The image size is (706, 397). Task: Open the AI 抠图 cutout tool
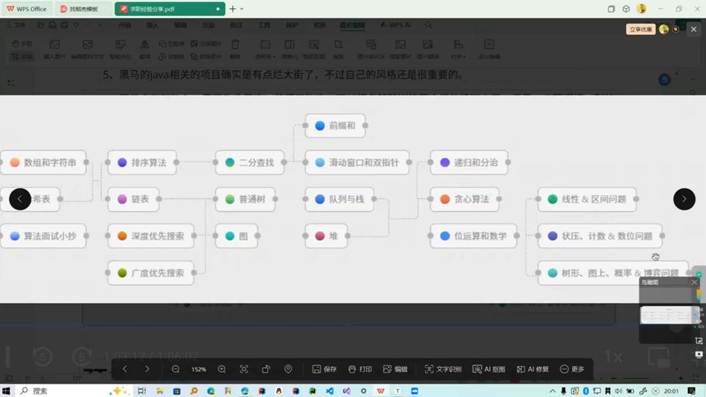[489, 369]
